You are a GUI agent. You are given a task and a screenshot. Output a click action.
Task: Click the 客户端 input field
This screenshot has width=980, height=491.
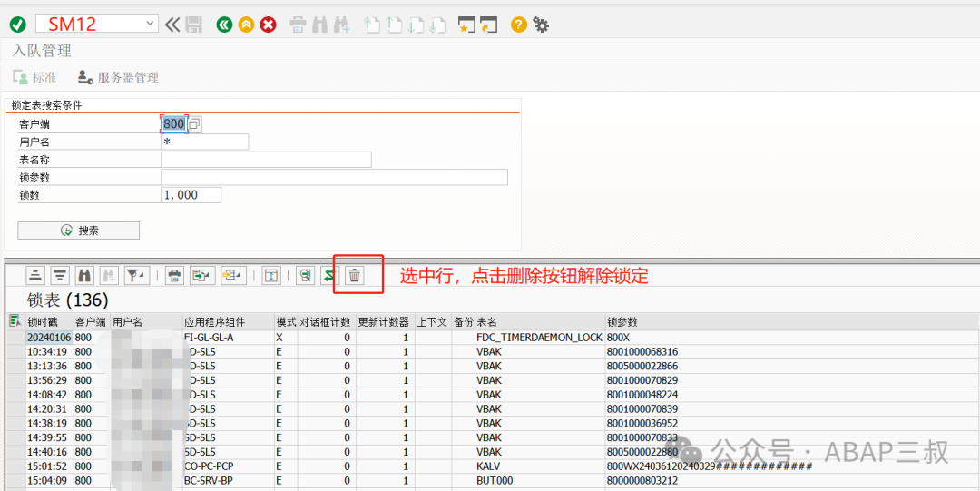tap(173, 123)
